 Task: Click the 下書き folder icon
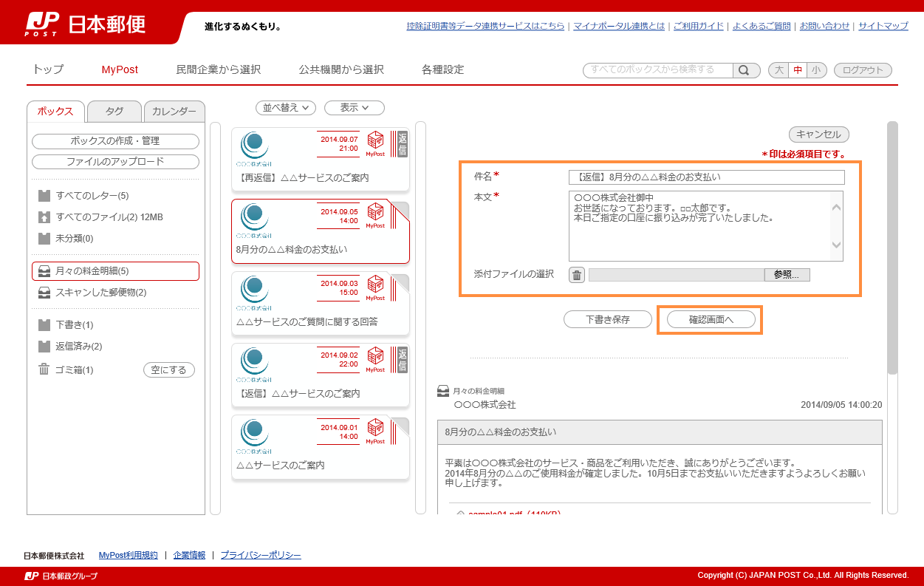coord(44,325)
